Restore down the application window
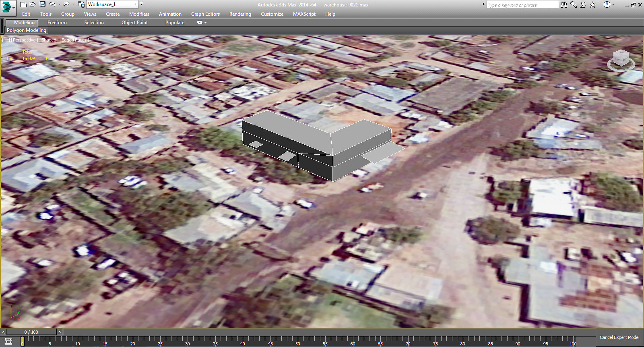644x347 pixels. [x=634, y=5]
